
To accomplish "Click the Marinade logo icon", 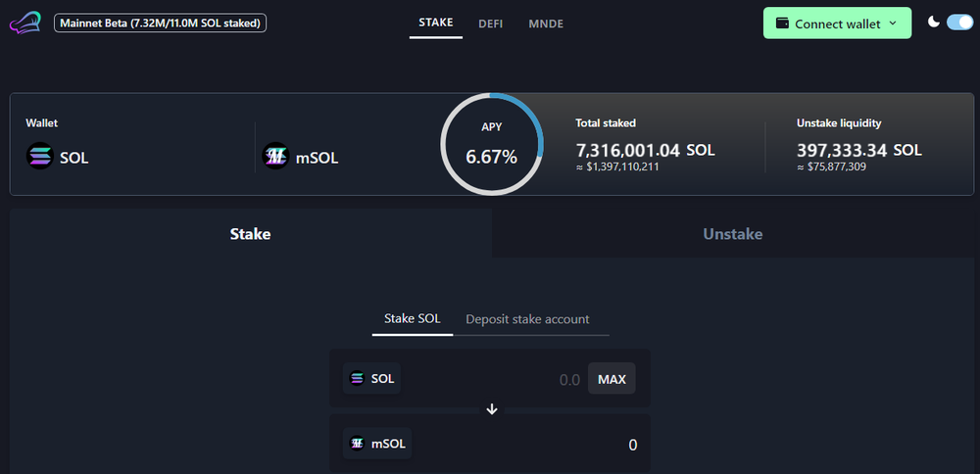I will (x=25, y=23).
